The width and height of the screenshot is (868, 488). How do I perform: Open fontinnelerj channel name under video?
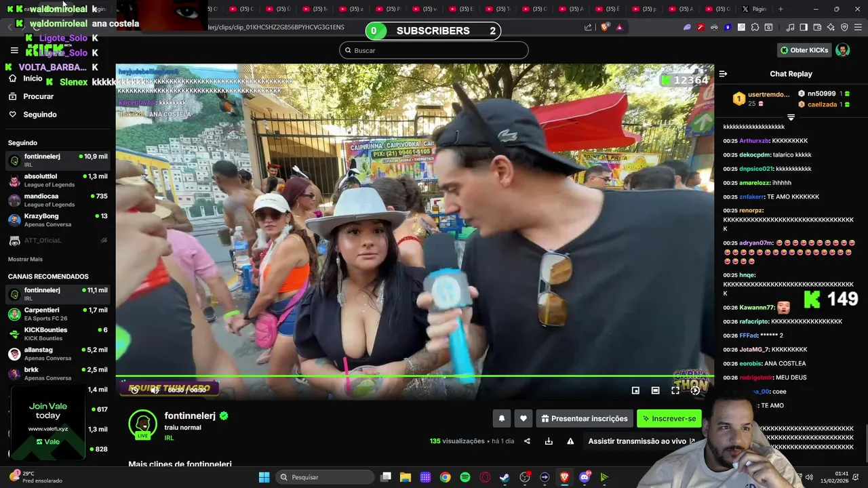(x=191, y=416)
